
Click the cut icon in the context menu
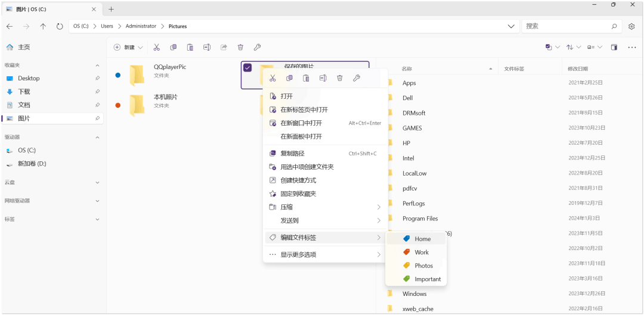(x=273, y=78)
